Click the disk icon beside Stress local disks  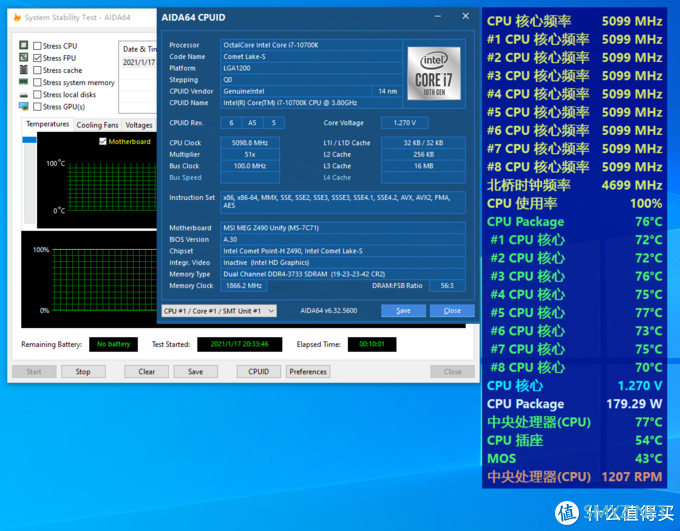pyautogui.click(x=24, y=95)
